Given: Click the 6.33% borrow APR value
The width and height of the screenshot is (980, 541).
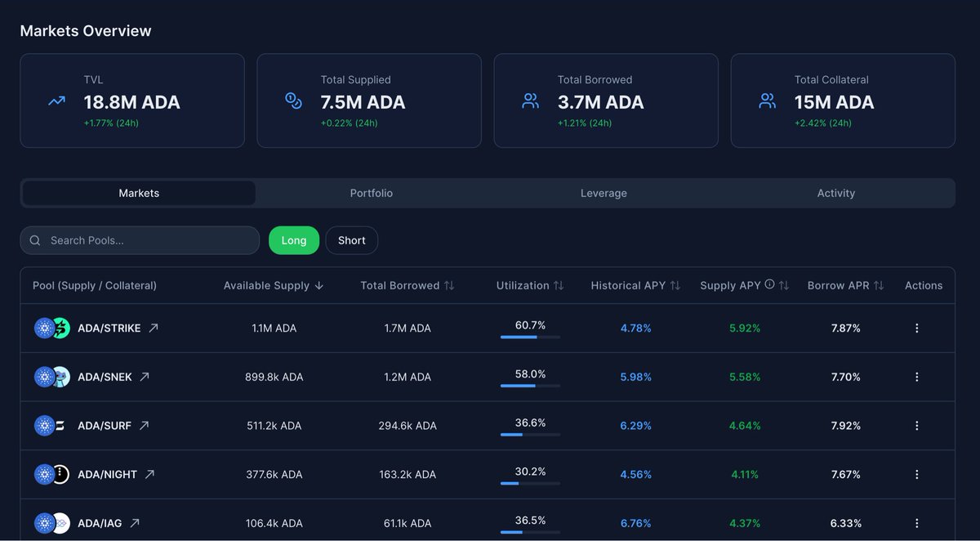Looking at the screenshot, I should click(845, 523).
